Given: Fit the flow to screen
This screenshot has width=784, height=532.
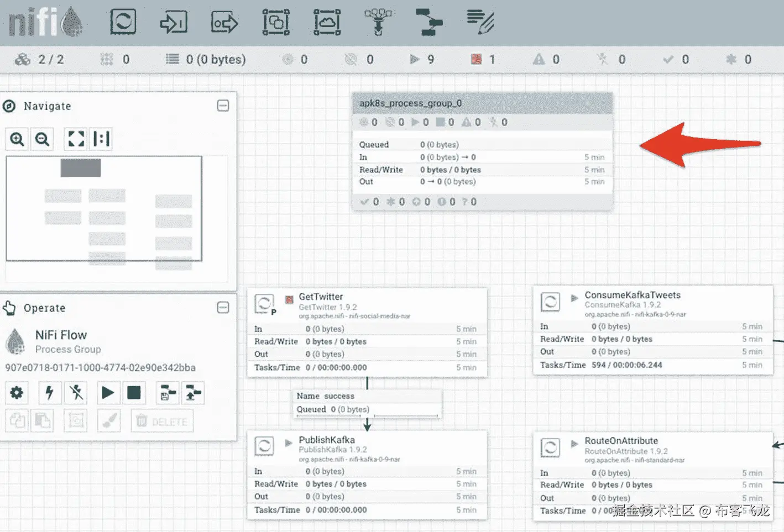Looking at the screenshot, I should coord(76,139).
